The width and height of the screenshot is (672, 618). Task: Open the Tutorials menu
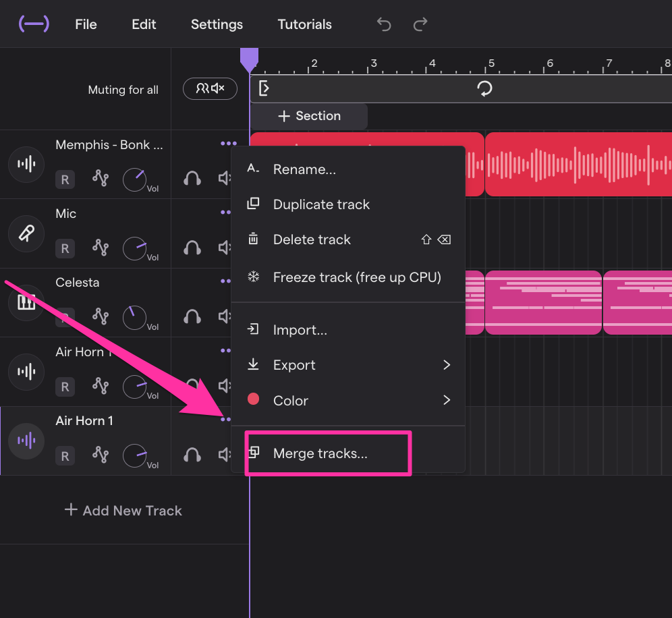(304, 24)
